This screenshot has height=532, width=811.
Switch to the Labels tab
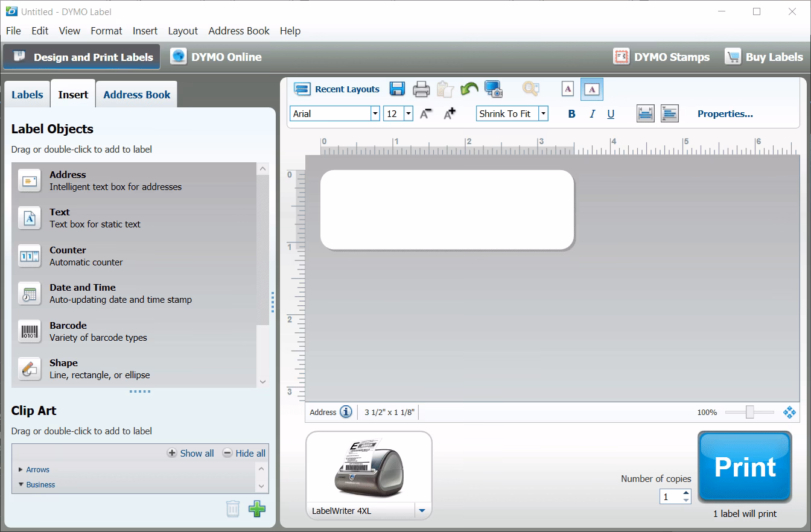pyautogui.click(x=27, y=95)
